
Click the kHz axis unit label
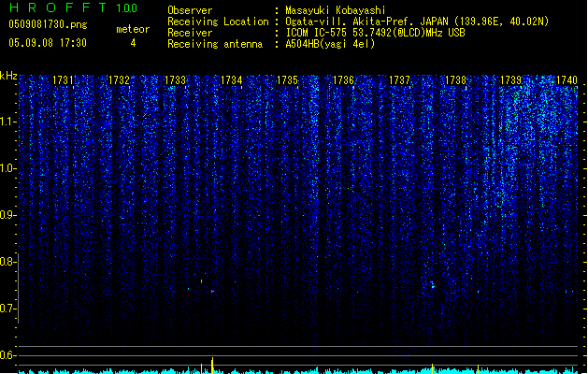8,76
